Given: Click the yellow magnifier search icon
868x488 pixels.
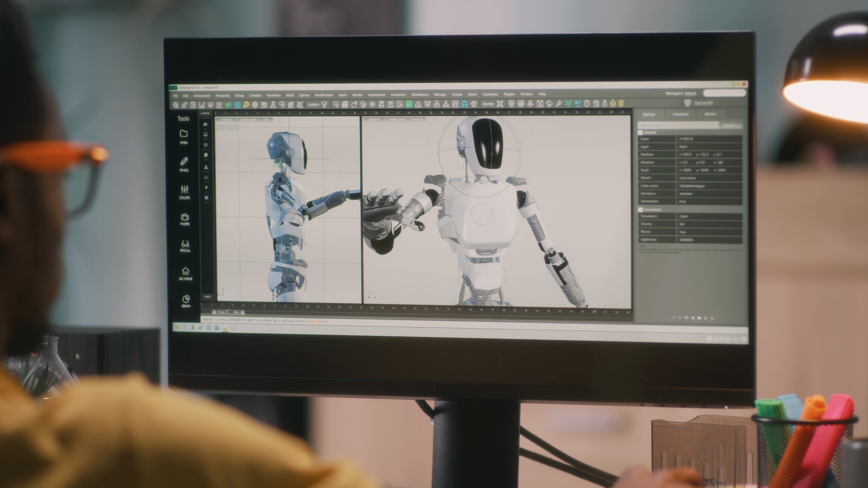Looking at the screenshot, I should [246, 105].
